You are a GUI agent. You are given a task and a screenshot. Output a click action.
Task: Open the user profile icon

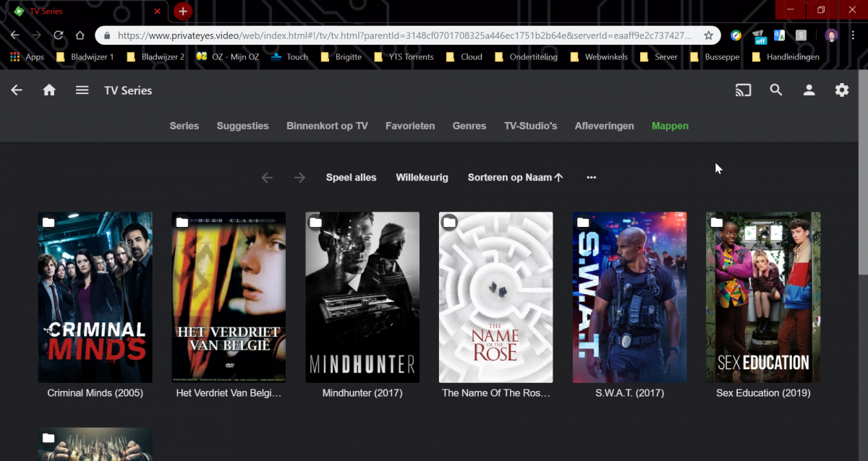pos(809,90)
